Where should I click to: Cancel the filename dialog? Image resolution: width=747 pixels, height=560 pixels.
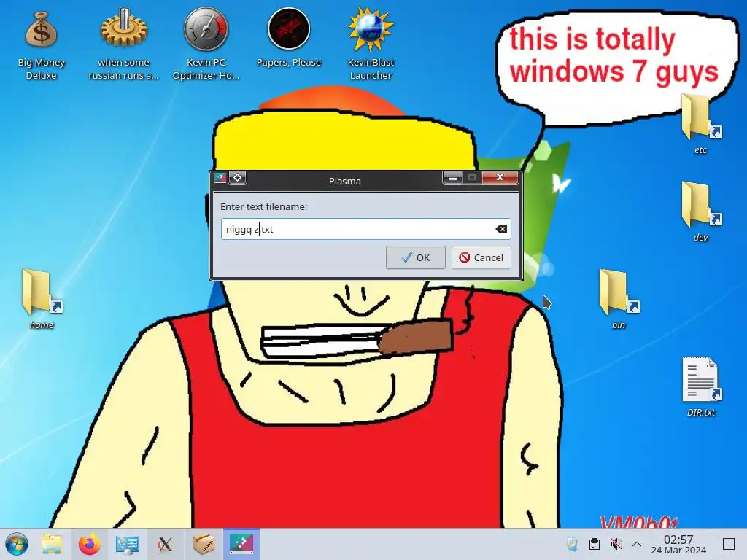481,257
